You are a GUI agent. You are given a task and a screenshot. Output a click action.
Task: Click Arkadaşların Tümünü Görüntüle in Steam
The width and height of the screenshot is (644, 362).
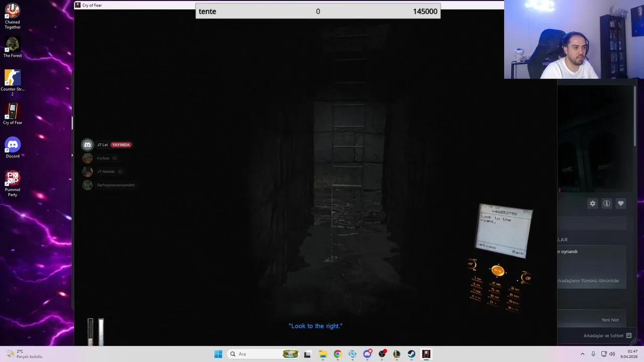588,281
